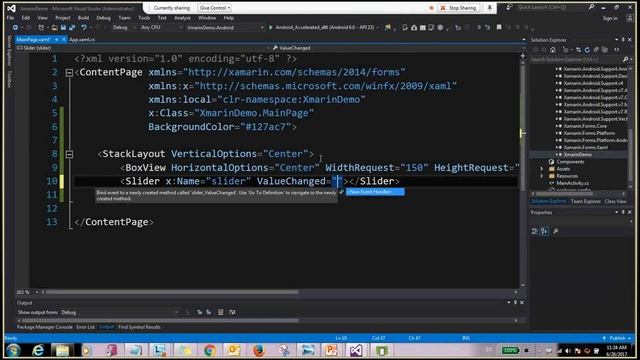Click the Sign in link

point(610,18)
